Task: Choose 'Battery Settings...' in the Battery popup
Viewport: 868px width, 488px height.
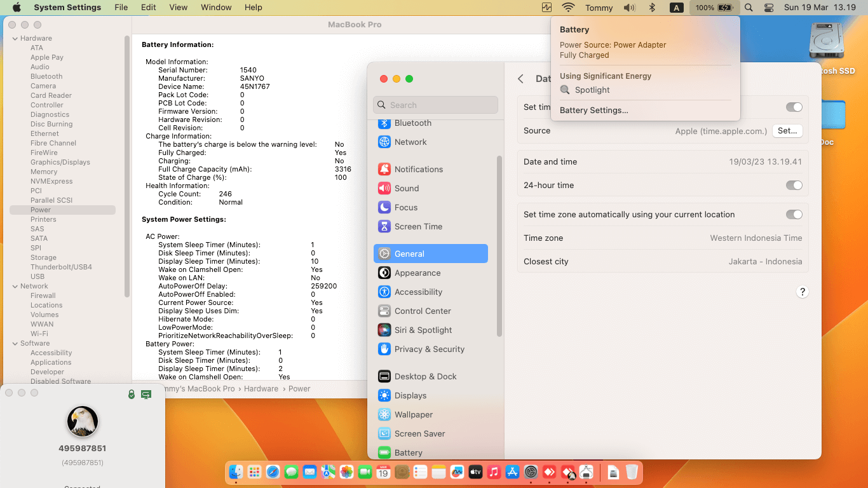Action: [594, 110]
